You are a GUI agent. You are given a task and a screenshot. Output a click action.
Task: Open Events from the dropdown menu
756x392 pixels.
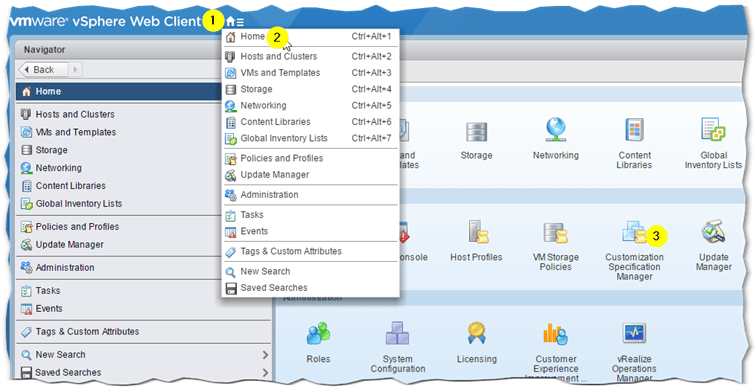pos(310,231)
